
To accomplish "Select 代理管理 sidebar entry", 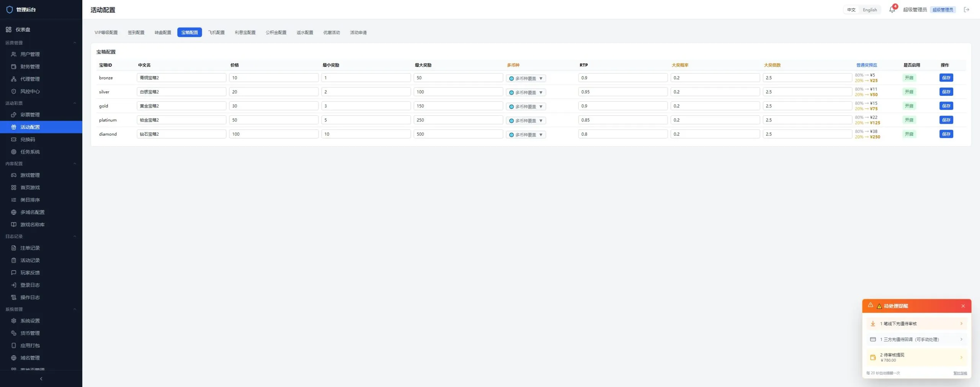I will point(41,79).
